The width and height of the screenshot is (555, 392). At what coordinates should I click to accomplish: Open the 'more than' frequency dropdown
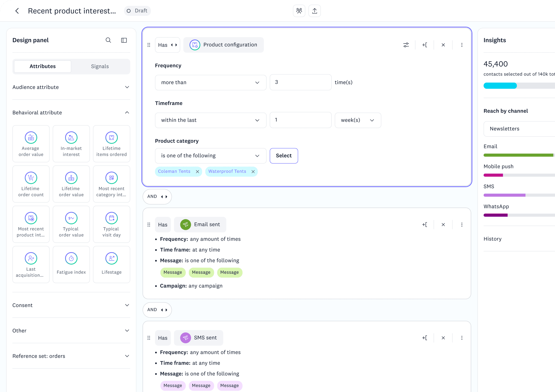(x=211, y=82)
